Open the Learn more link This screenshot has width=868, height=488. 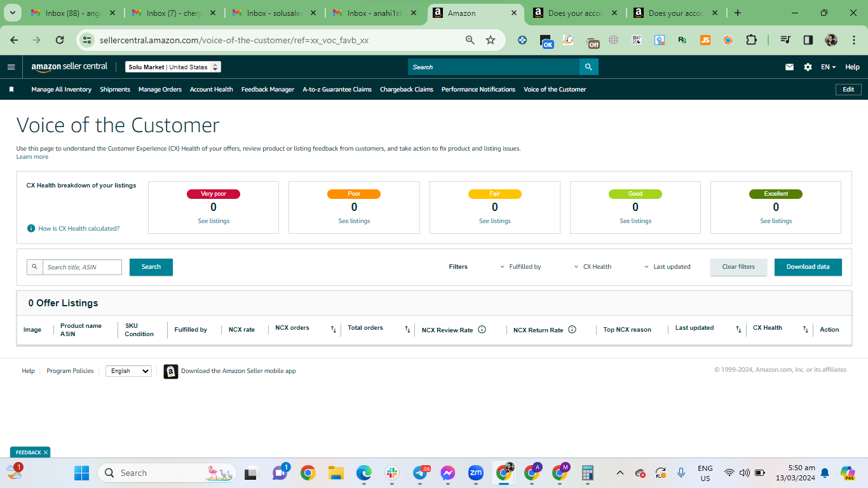click(x=32, y=157)
